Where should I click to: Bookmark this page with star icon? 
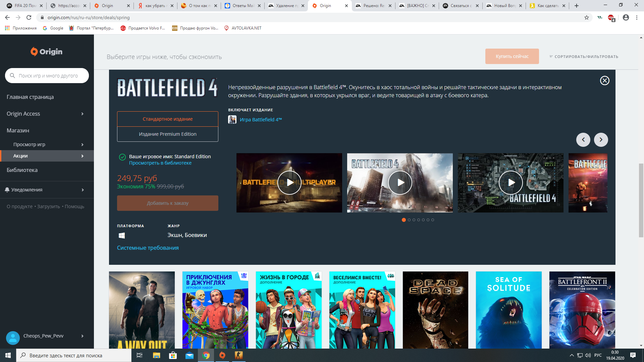pyautogui.click(x=587, y=17)
